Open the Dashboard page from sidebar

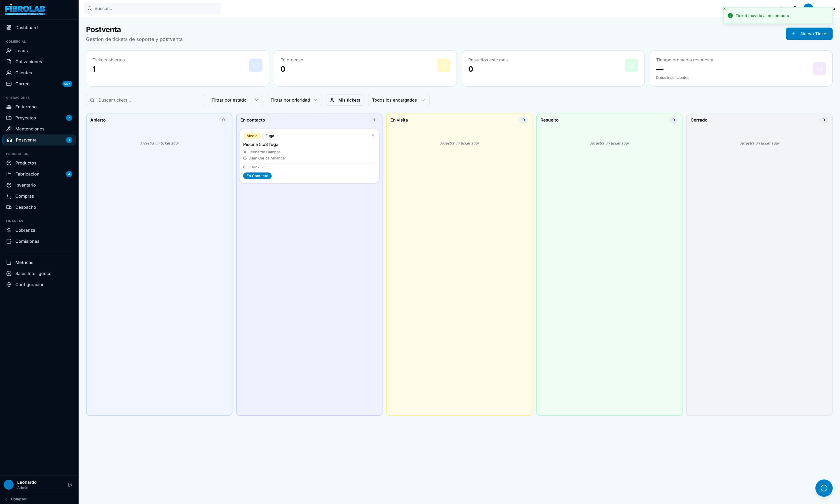click(39, 28)
